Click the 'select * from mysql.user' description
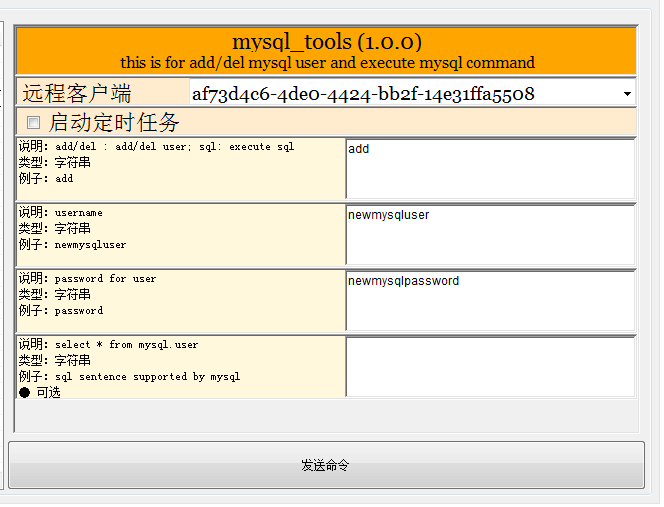664x507 pixels. tap(127, 345)
